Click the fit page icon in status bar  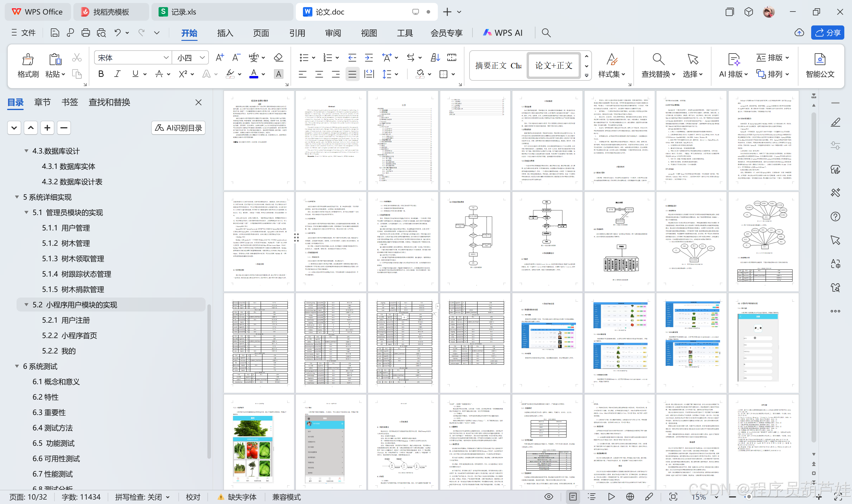tap(673, 497)
